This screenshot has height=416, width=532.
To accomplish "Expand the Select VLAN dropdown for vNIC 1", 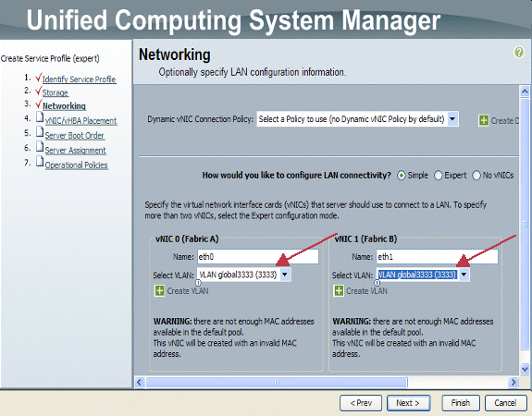I will [x=464, y=275].
